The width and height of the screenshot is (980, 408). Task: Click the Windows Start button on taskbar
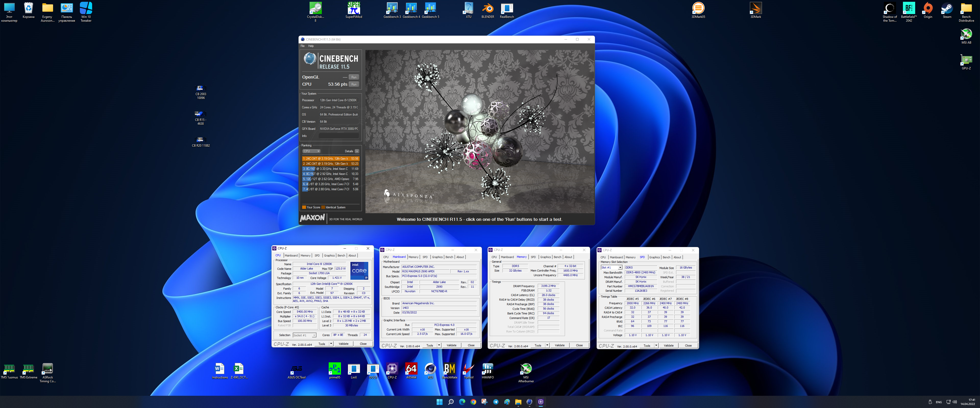pyautogui.click(x=439, y=402)
